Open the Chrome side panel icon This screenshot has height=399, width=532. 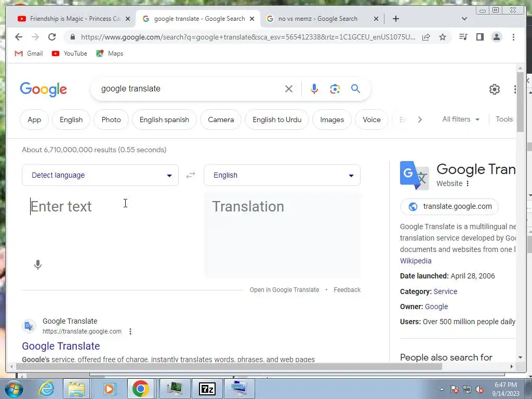coord(480,37)
